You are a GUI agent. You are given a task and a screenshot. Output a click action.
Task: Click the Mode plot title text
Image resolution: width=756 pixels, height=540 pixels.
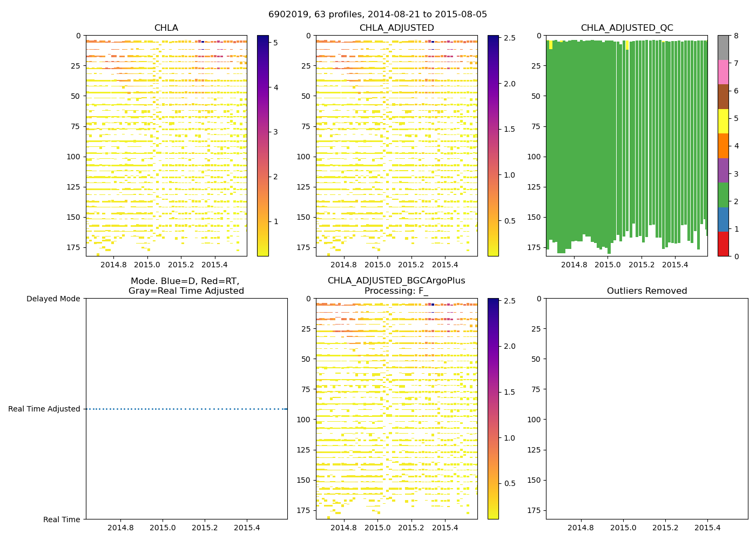[x=186, y=286]
